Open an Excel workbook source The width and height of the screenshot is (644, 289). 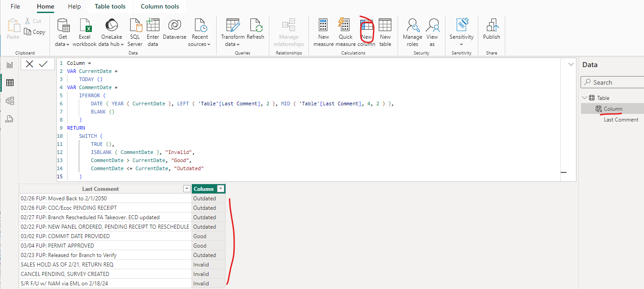tap(85, 33)
